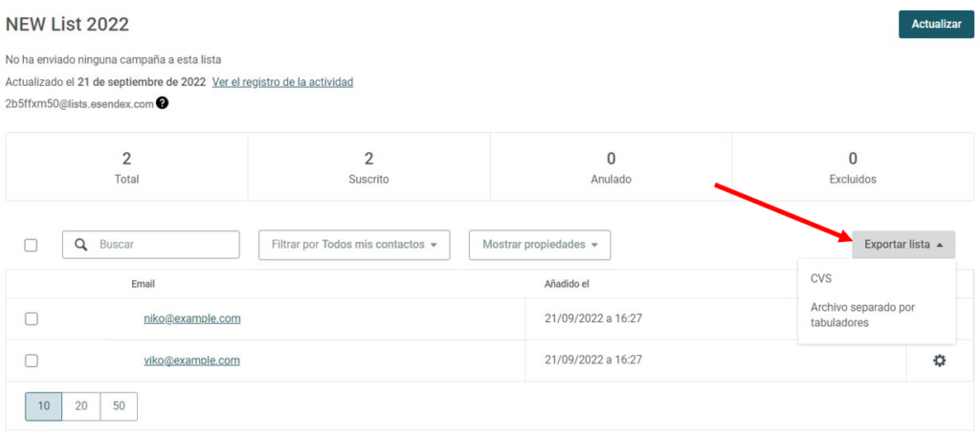Viewport: 980px width, 437px height.
Task: Show 10 contacts per page
Action: (x=44, y=405)
